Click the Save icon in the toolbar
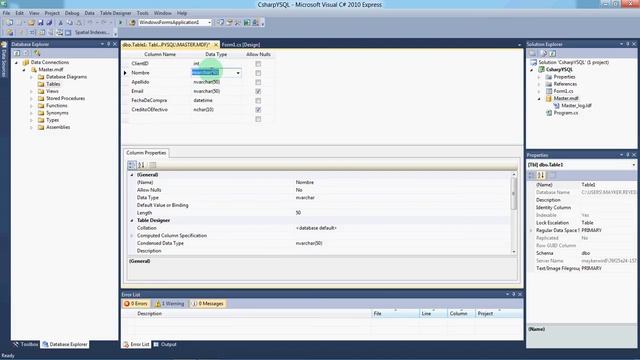The image size is (640, 360). pyautogui.click(x=40, y=22)
